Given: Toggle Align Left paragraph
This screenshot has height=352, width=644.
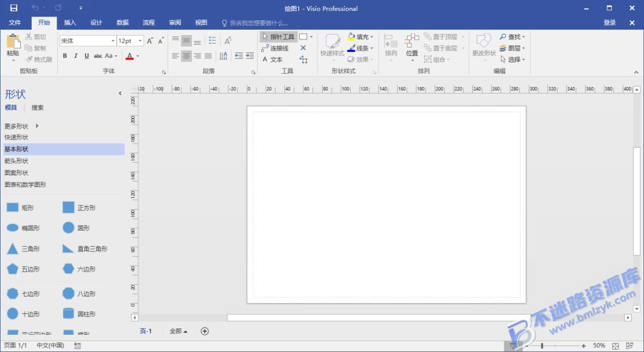Looking at the screenshot, I should [175, 56].
